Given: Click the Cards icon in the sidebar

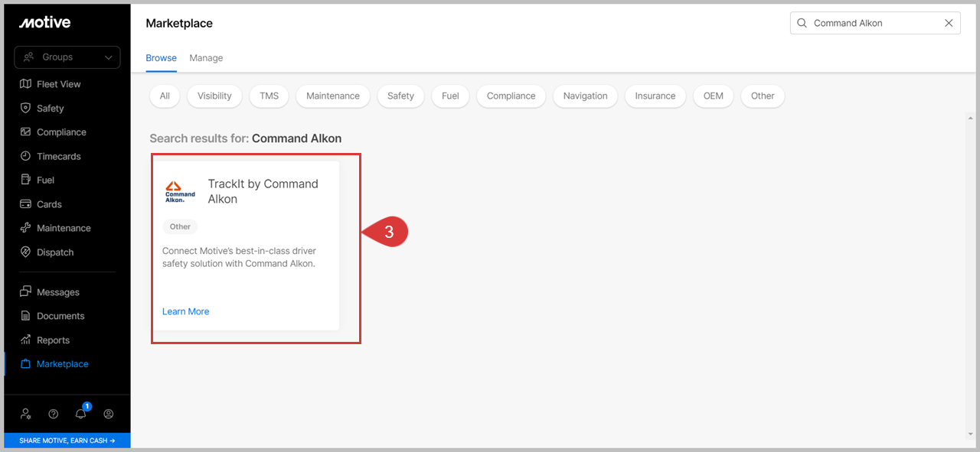Looking at the screenshot, I should [25, 204].
